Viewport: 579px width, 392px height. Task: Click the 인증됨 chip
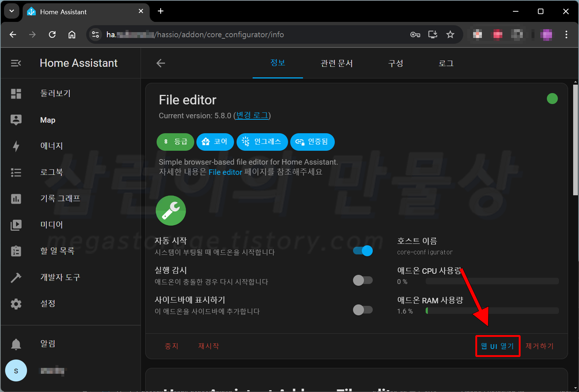(312, 142)
